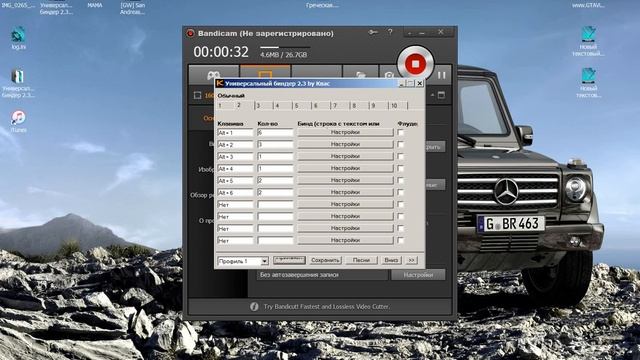The image size is (640, 360).
Task: Click the binder window's K title icon
Action: point(220,83)
